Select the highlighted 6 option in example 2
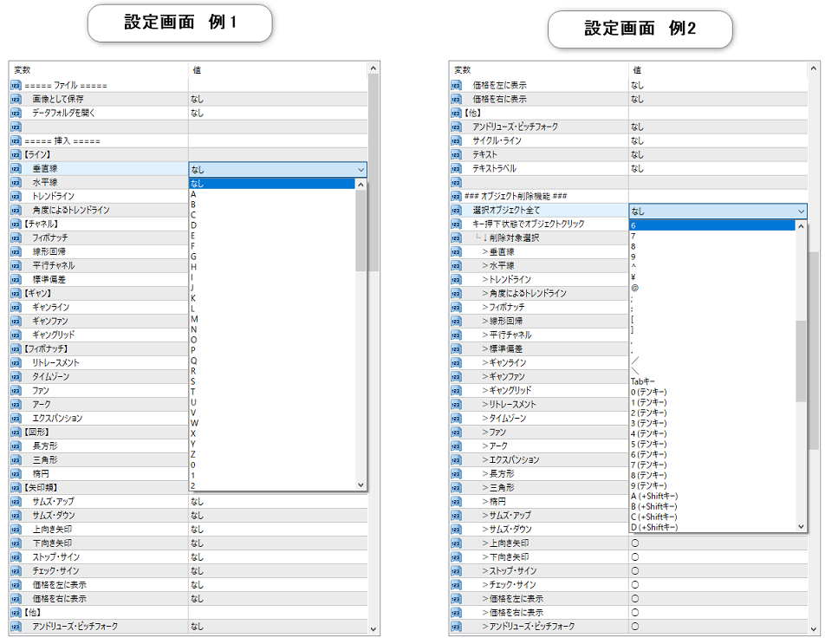Screen dimensions: 825x644 (x=711, y=225)
